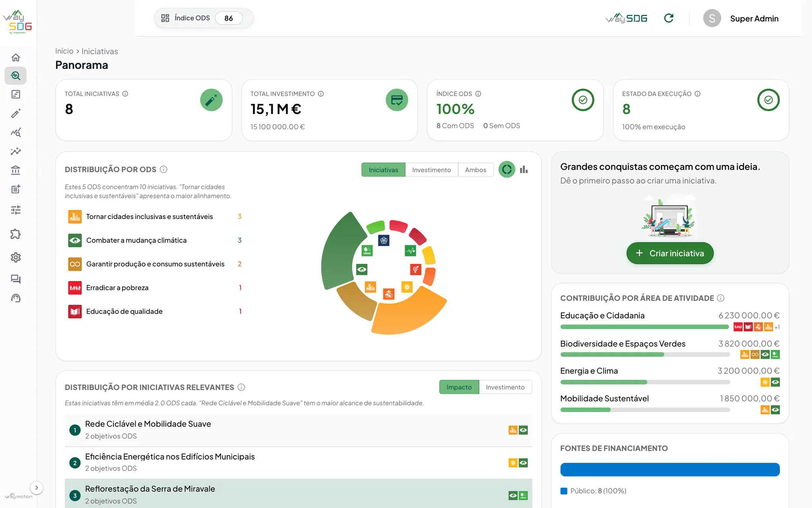812x508 pixels.
Task: Open the Super Admin user menu
Action: (741, 19)
